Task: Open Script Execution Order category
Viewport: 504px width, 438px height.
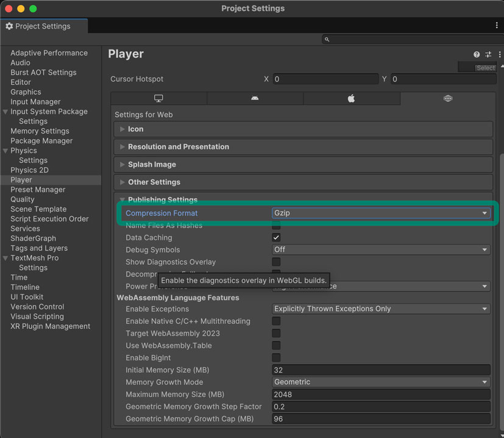Action: [49, 219]
